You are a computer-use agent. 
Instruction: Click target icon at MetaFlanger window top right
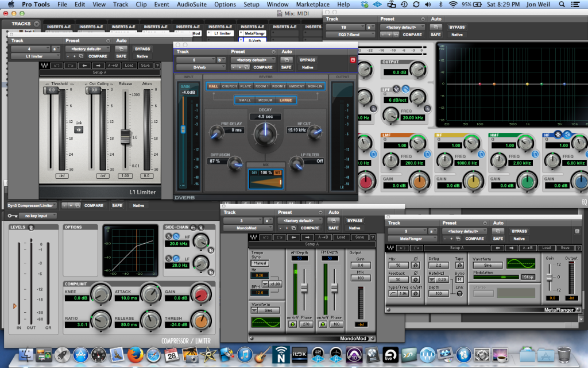tap(577, 231)
